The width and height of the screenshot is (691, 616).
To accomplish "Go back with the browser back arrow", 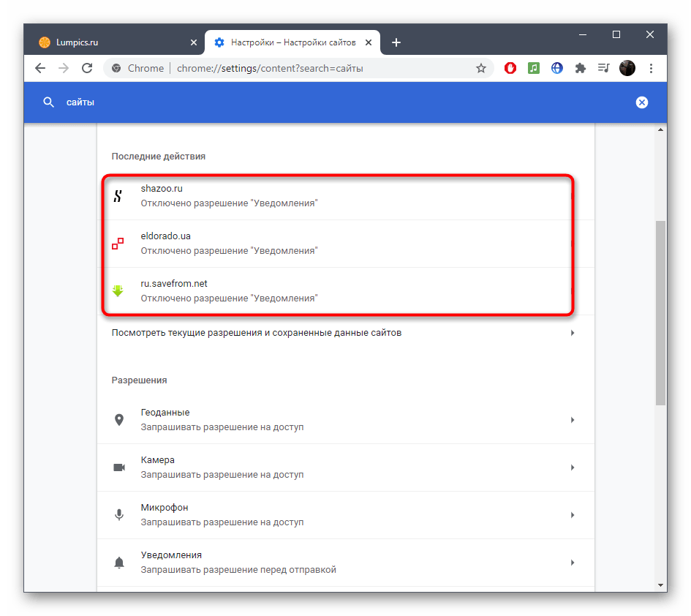I will coord(40,68).
